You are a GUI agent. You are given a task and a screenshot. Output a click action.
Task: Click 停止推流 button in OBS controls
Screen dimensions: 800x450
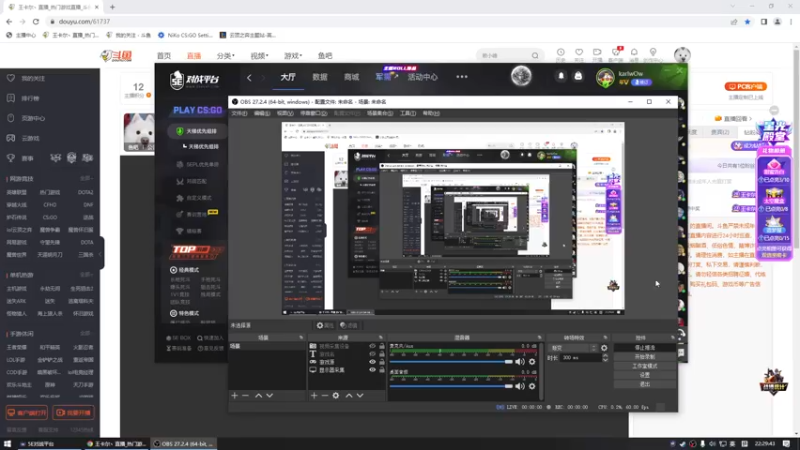coord(644,348)
